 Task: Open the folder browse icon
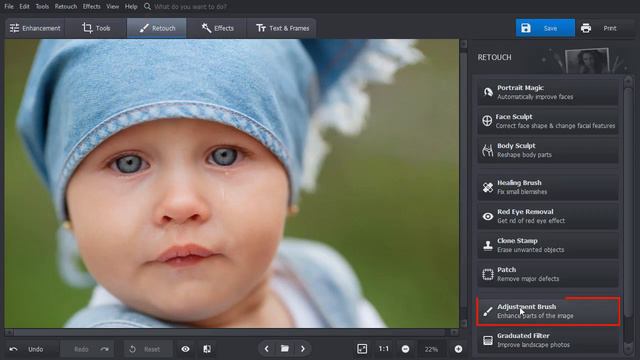click(x=285, y=349)
